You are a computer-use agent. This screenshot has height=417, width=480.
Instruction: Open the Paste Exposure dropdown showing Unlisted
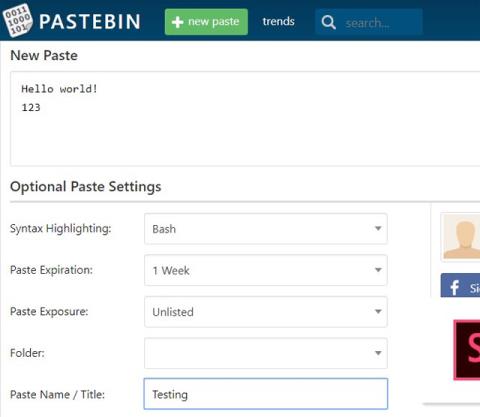pyautogui.click(x=266, y=312)
